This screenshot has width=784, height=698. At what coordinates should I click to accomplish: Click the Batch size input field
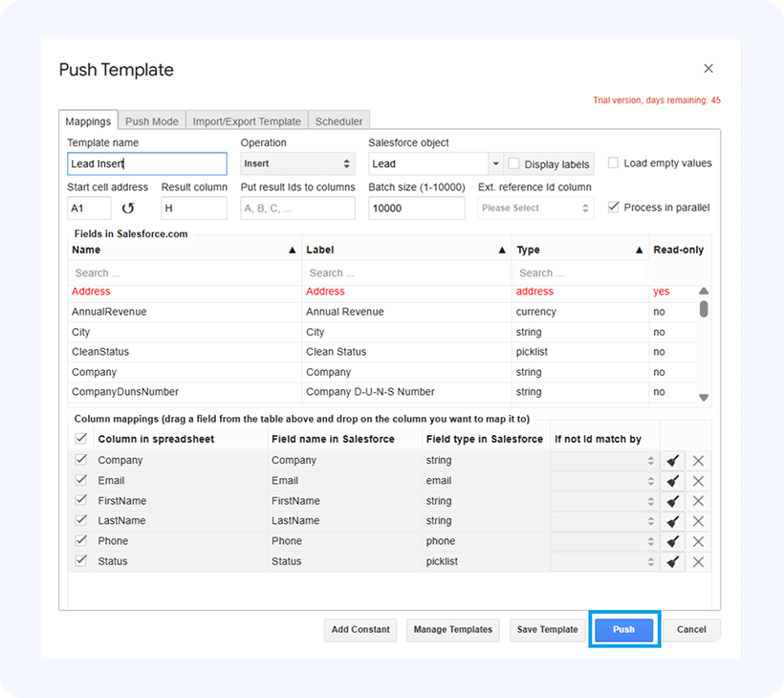[416, 207]
